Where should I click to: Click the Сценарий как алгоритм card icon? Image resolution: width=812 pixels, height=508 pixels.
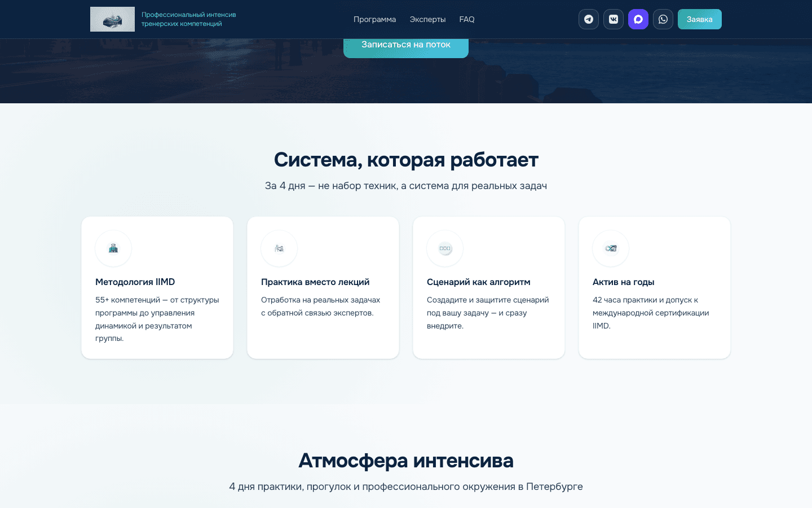(x=445, y=248)
